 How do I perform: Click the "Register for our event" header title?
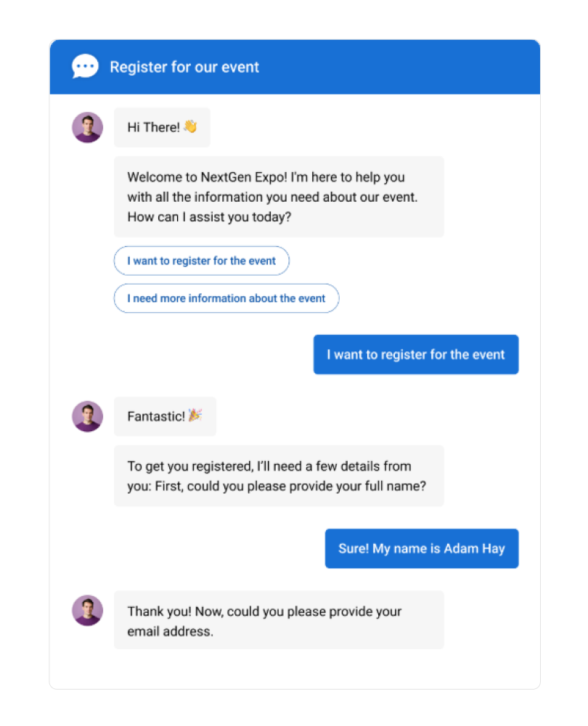click(x=184, y=68)
